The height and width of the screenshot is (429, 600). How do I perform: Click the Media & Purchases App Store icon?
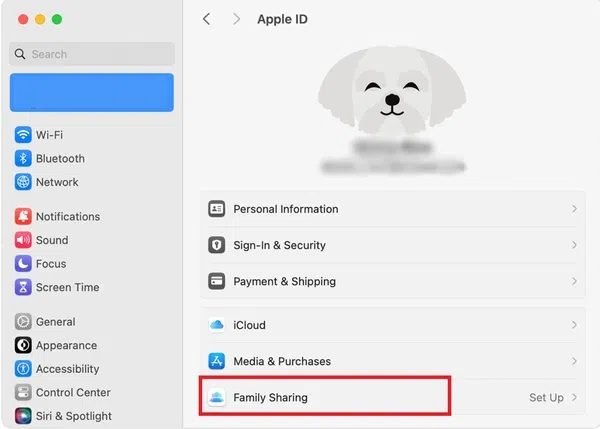coord(217,361)
